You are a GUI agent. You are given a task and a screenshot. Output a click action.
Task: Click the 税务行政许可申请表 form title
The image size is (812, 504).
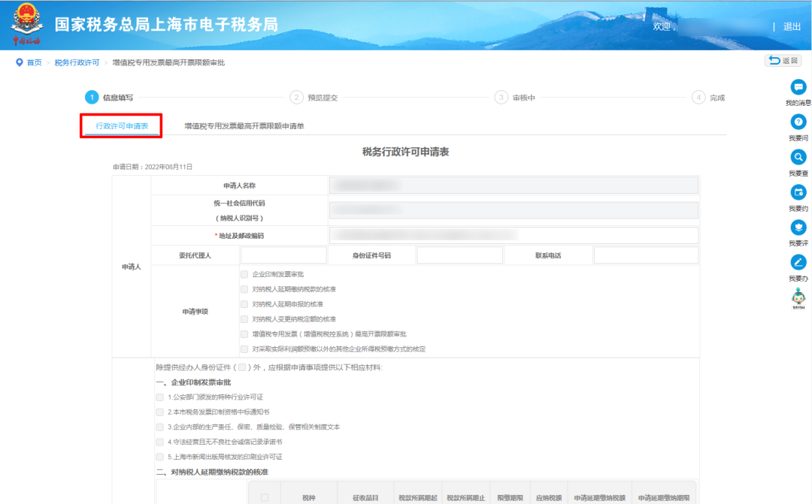(x=405, y=152)
